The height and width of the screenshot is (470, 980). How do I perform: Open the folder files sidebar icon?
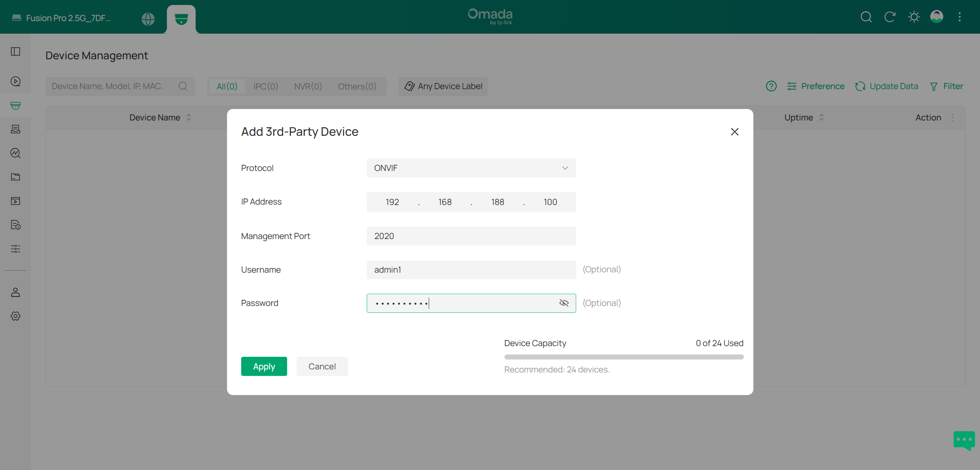pyautogui.click(x=16, y=177)
